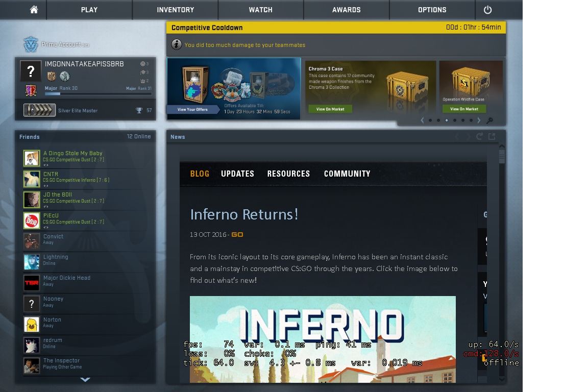Open the PLAY menu

[89, 10]
